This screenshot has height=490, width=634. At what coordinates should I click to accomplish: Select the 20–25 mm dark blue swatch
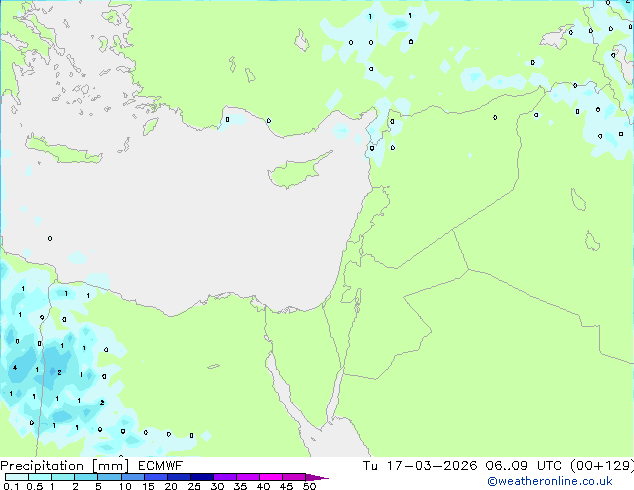point(178,477)
